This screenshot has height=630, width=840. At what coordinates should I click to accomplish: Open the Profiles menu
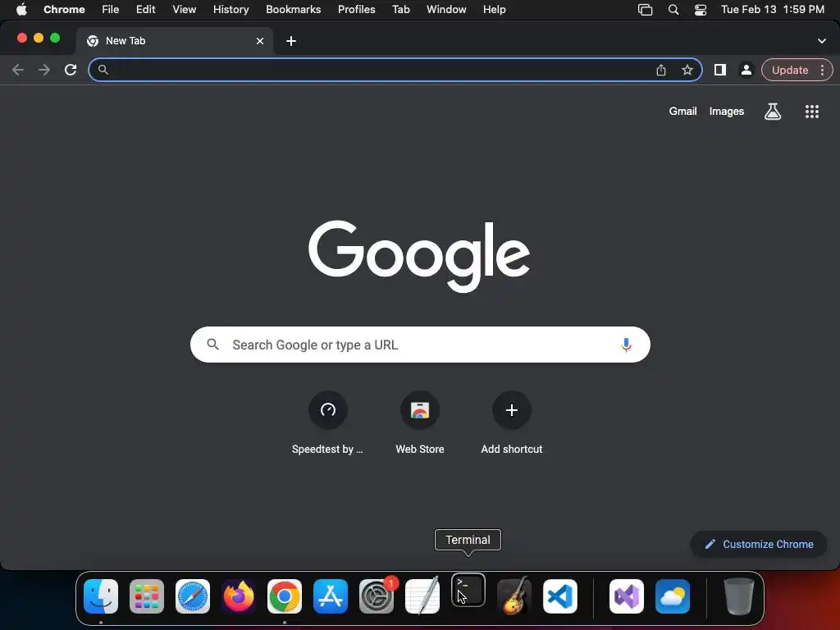point(356,10)
